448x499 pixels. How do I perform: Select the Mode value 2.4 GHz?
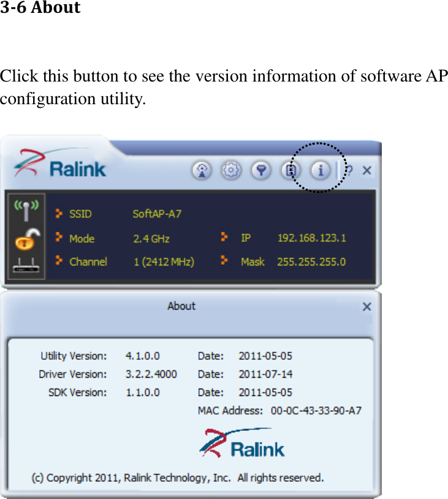click(x=151, y=238)
